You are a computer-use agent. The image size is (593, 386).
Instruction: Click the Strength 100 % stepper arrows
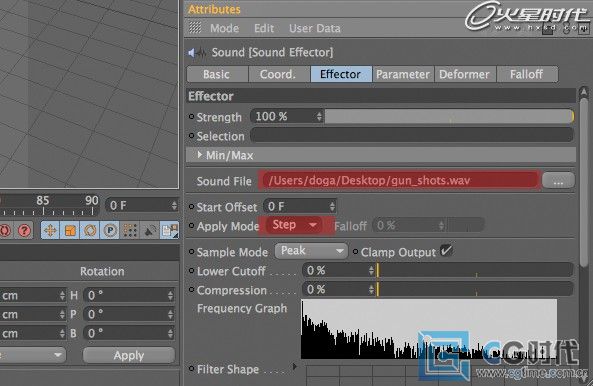[319, 116]
